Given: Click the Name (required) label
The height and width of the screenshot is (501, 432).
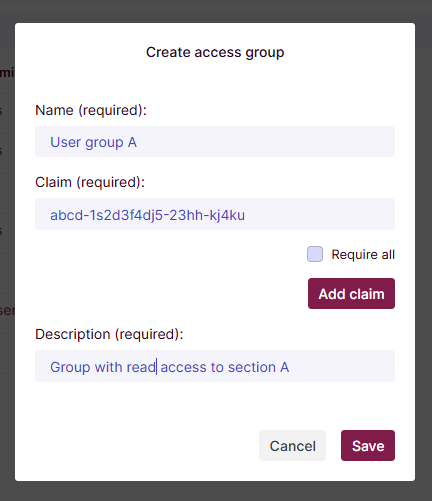Looking at the screenshot, I should click(91, 110).
